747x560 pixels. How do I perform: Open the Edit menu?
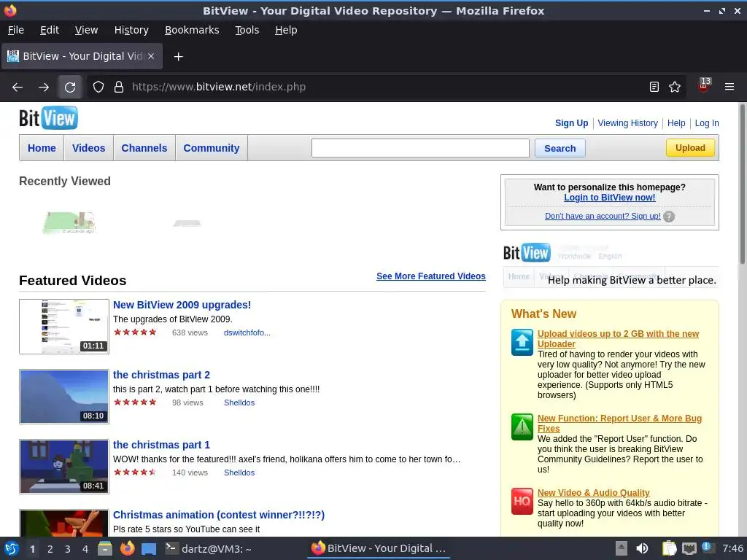tap(50, 30)
